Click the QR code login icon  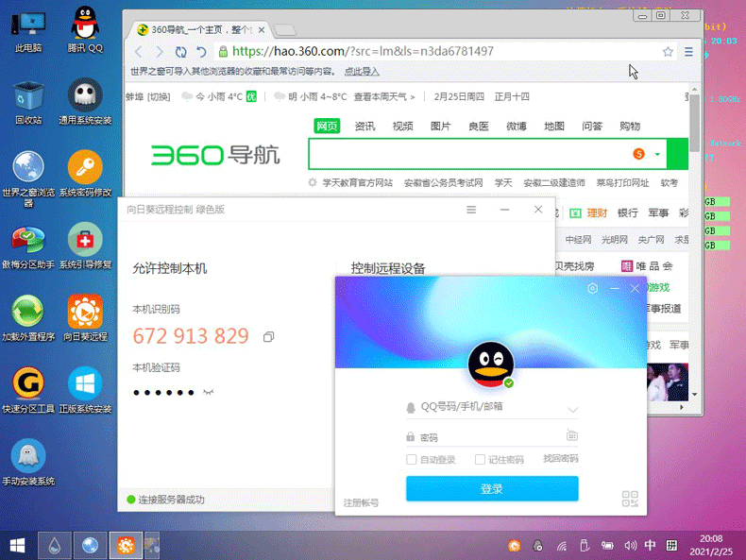tap(631, 500)
